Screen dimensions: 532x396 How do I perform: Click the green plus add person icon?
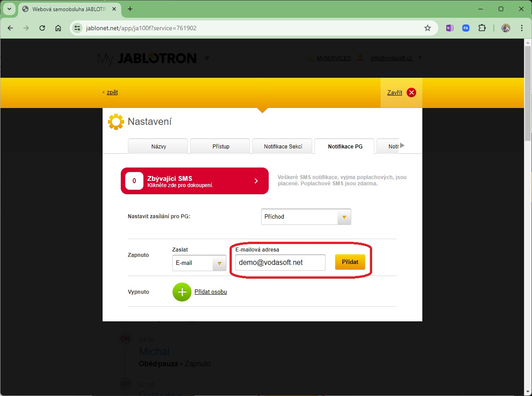(x=182, y=292)
